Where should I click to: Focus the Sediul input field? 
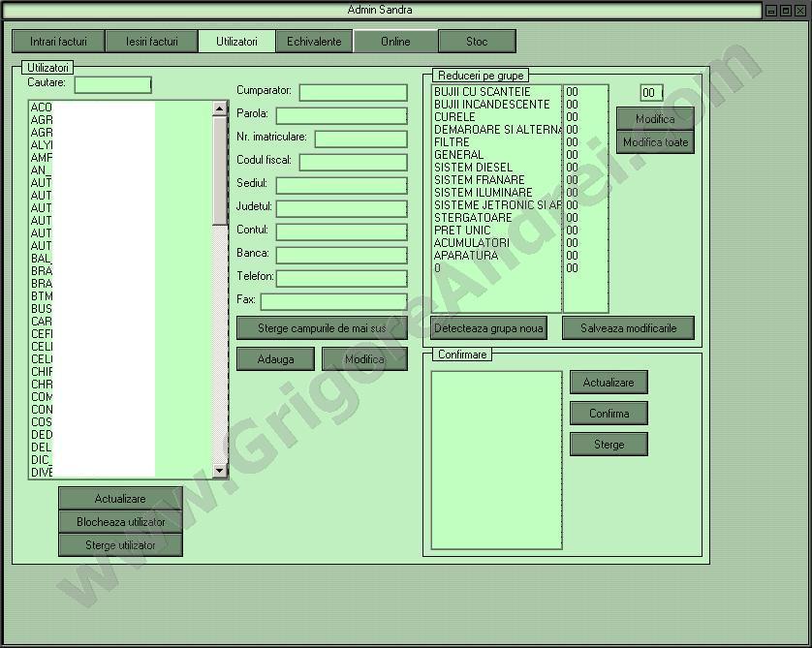tap(342, 186)
